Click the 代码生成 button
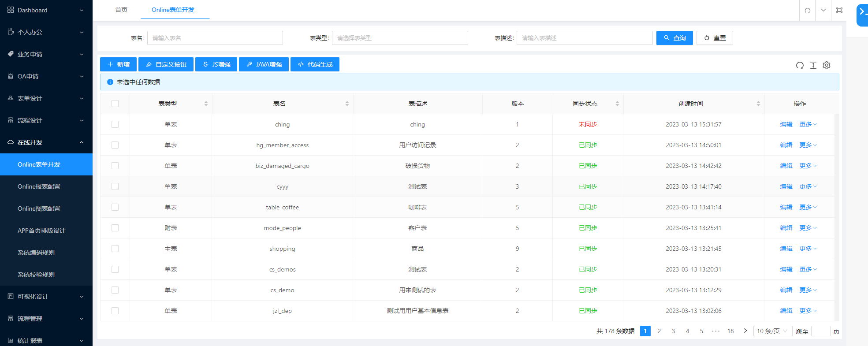Screen dimensions: 868x346 point(315,64)
